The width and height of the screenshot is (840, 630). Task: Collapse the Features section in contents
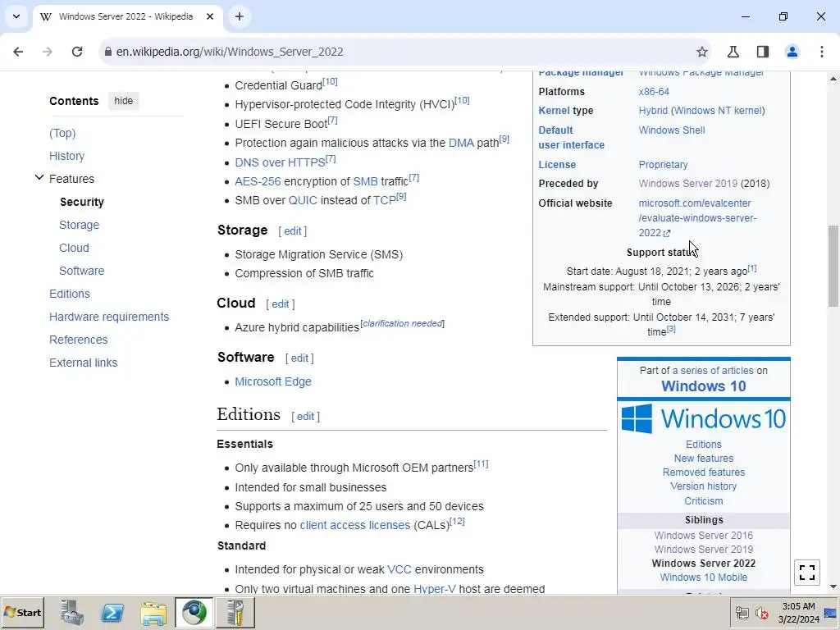click(x=39, y=177)
